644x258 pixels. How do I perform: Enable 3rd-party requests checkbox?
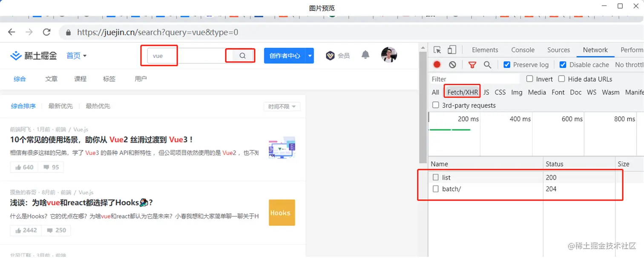click(436, 105)
